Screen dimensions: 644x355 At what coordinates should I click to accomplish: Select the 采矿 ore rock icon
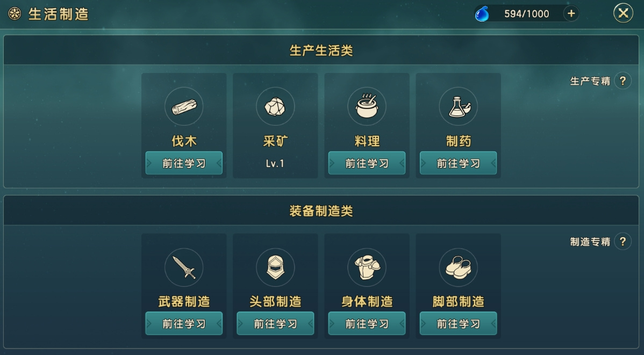[275, 106]
